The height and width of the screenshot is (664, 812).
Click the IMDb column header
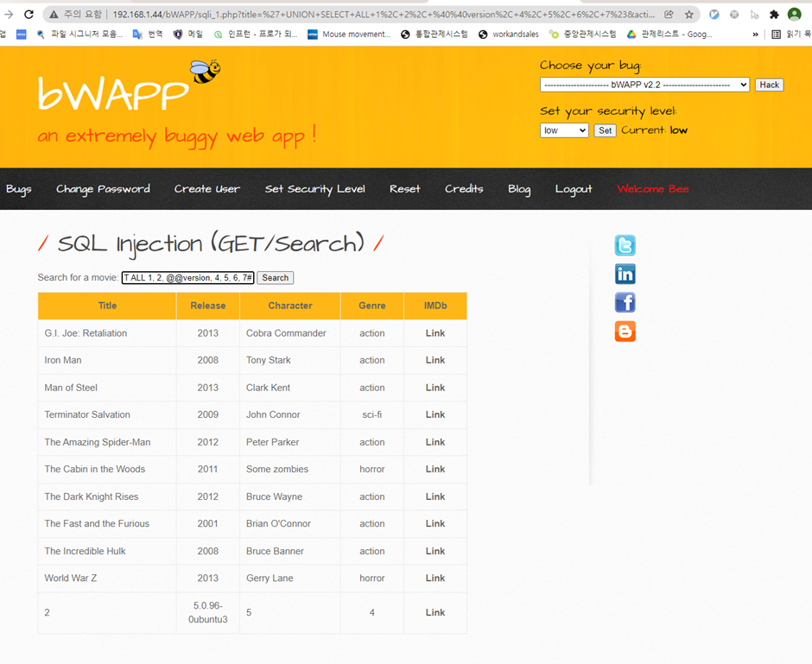435,306
